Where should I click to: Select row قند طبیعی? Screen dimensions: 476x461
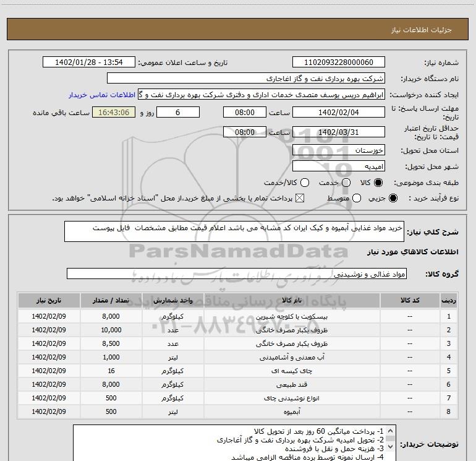coord(238,384)
